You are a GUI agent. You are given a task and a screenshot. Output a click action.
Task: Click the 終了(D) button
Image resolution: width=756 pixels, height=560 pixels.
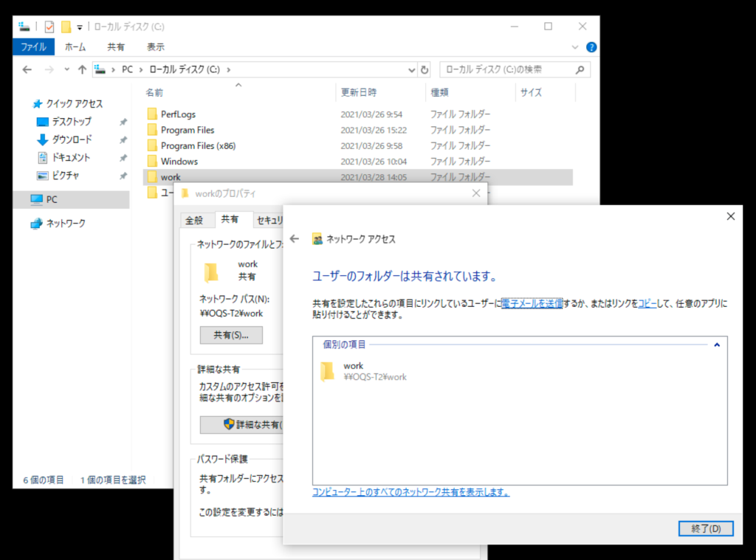(705, 528)
